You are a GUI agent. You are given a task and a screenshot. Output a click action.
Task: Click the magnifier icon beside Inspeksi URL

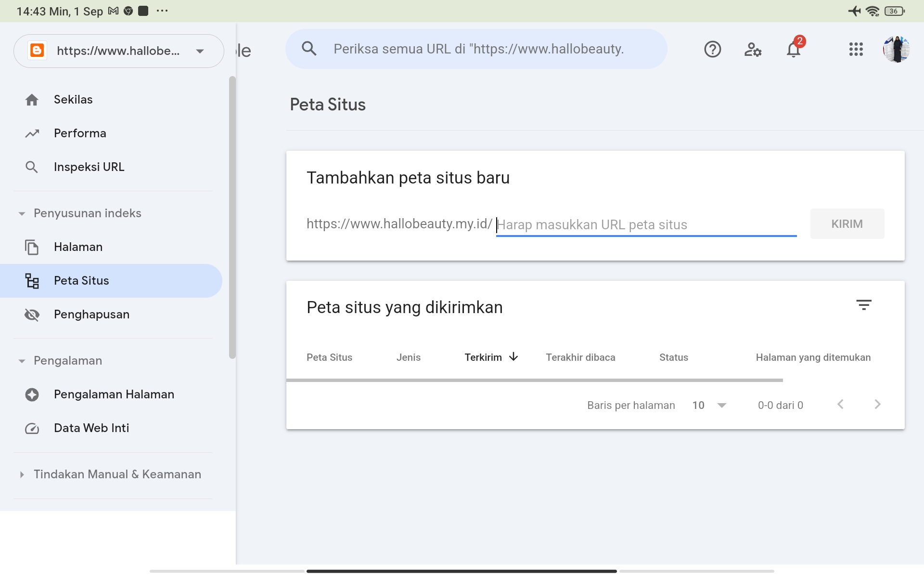[32, 167]
